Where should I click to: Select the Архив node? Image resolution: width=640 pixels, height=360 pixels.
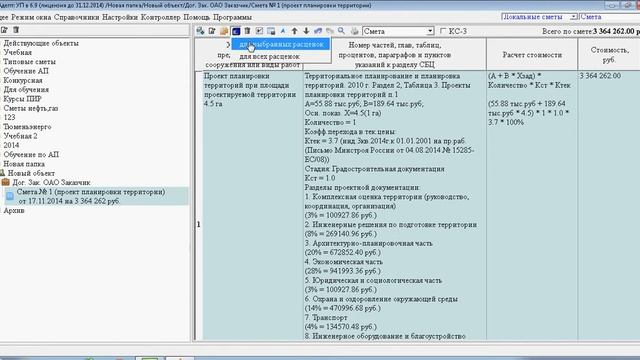pos(14,210)
